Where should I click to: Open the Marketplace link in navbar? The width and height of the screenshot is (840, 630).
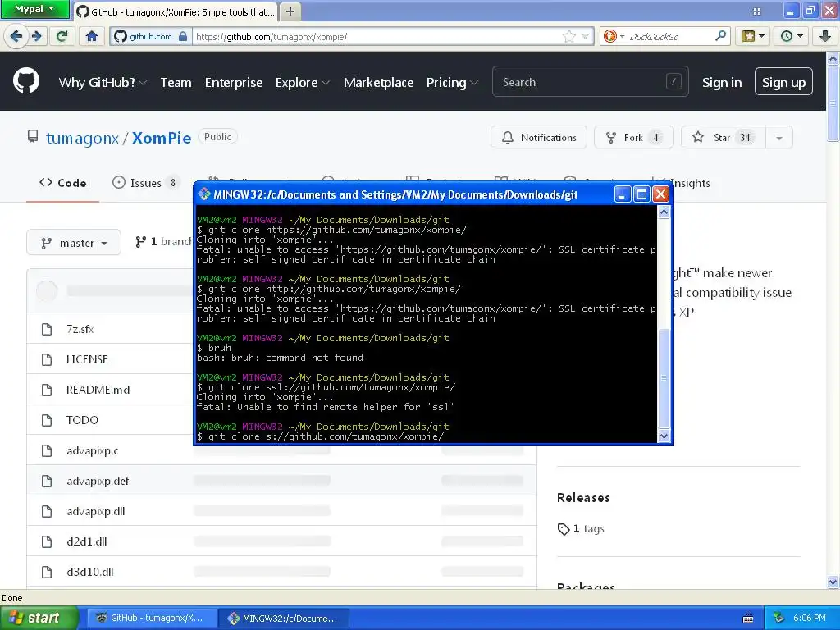[378, 83]
